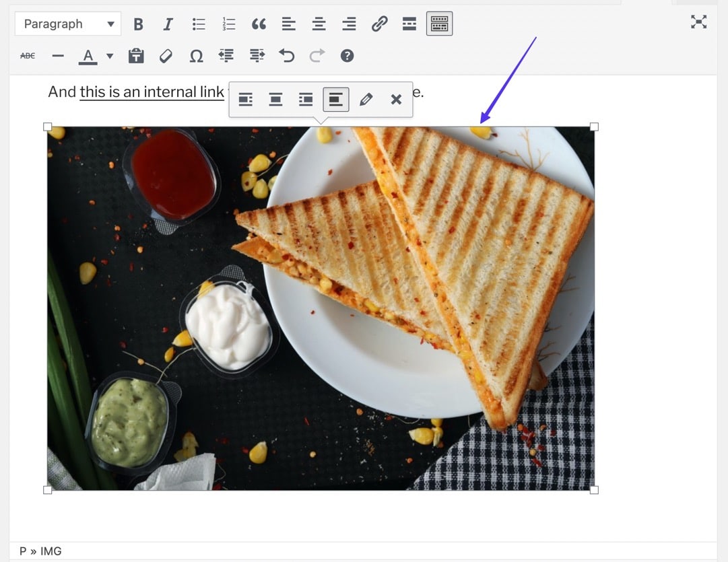Toggle the kitchen sink toolbar
This screenshot has height=562, width=728.
point(439,24)
